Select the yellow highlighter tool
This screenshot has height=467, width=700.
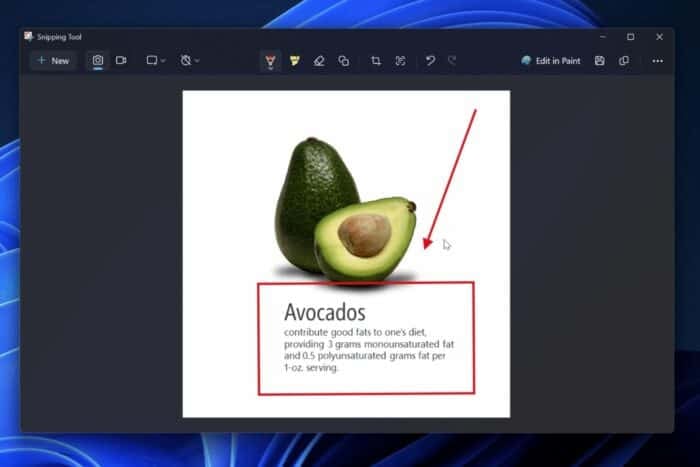coord(295,61)
